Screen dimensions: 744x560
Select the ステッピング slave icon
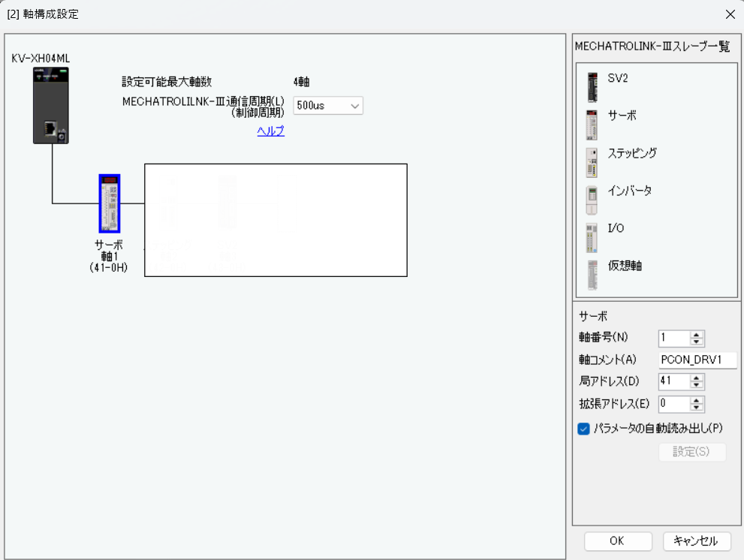(592, 163)
